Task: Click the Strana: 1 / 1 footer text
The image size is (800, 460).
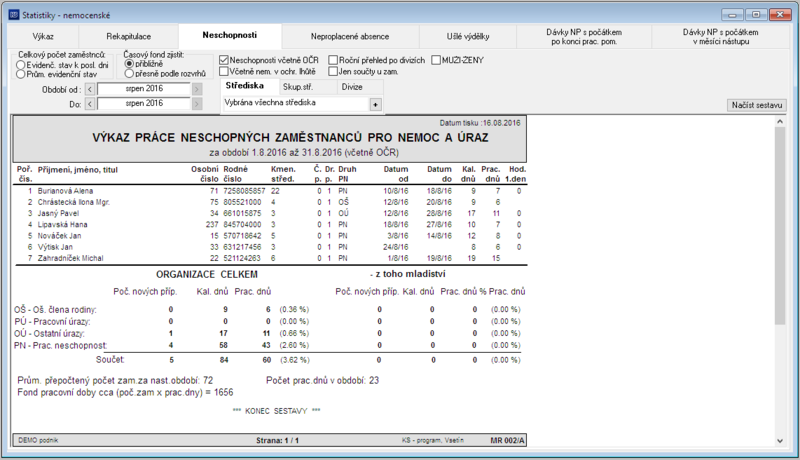Action: [x=277, y=440]
